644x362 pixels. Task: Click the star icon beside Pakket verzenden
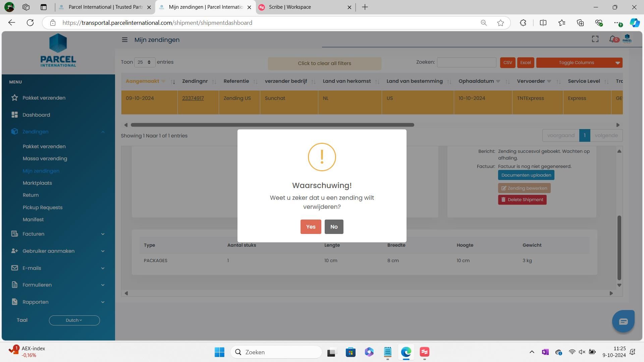coord(14,98)
